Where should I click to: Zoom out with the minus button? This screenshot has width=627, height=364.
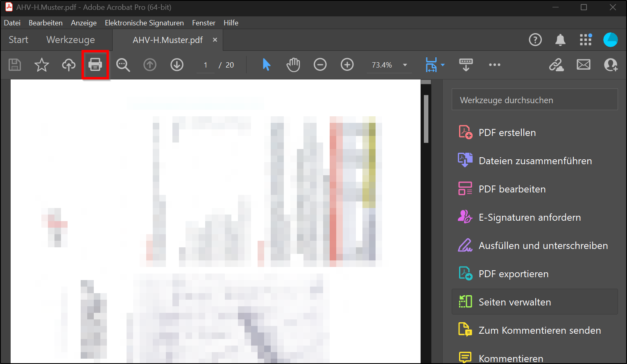(320, 65)
